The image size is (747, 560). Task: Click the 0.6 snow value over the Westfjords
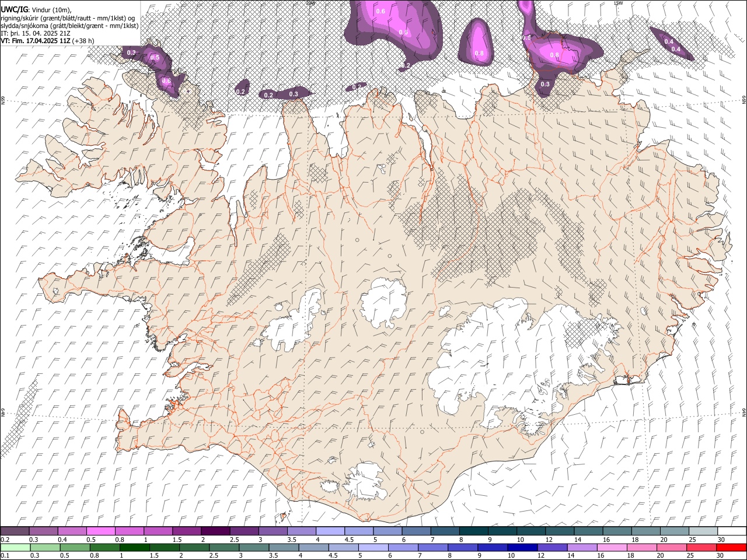click(x=166, y=80)
